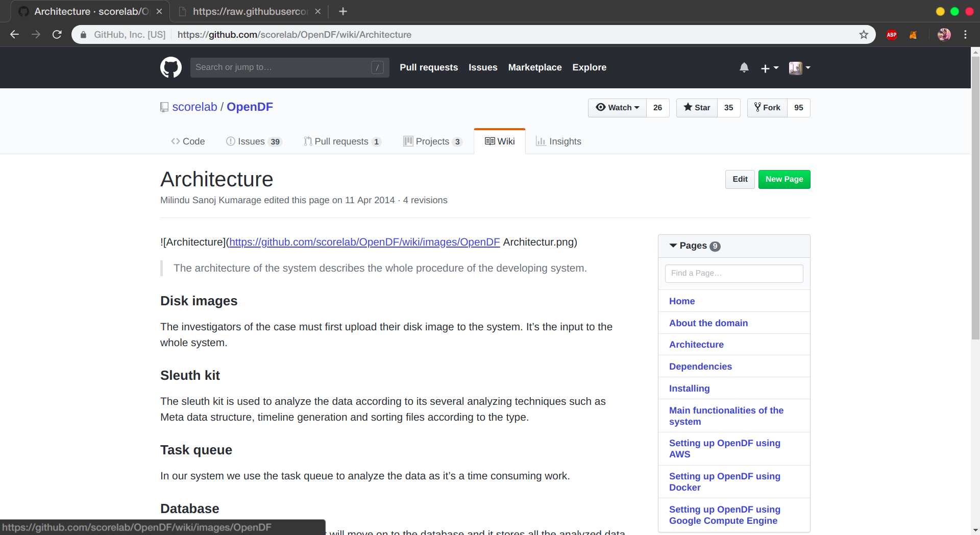Open the Chrome profile avatar
Viewport: 980px width, 535px height.
944,34
